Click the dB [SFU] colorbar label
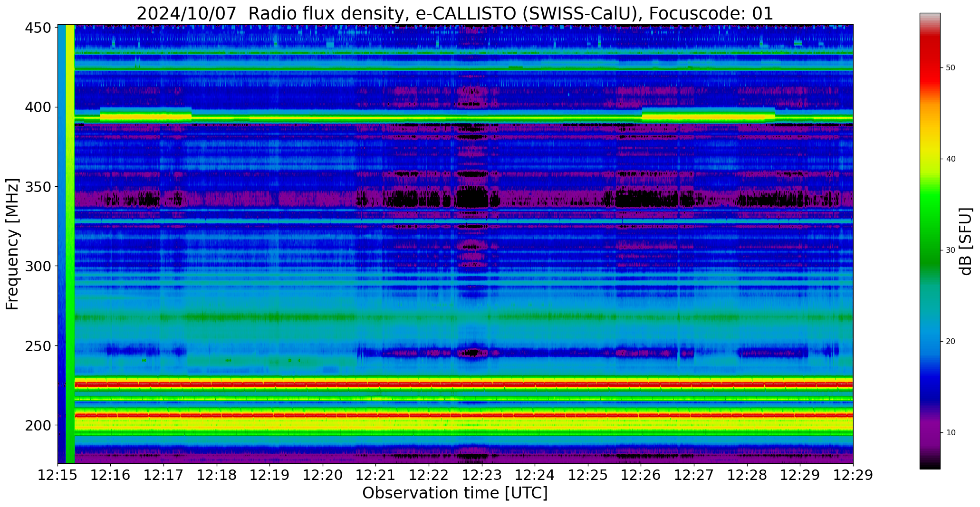 966,241
